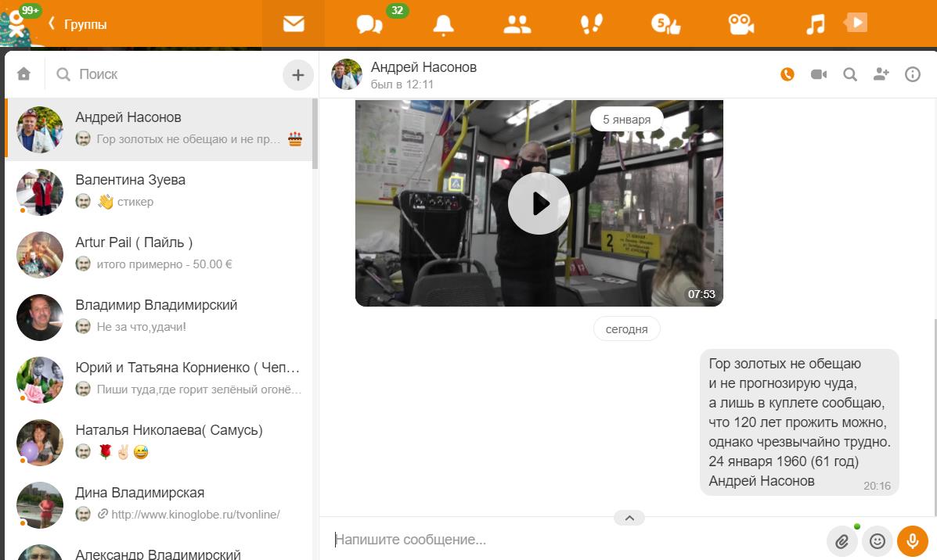Open the Music note icon
Viewport: 937px width, 560px height.
click(815, 24)
